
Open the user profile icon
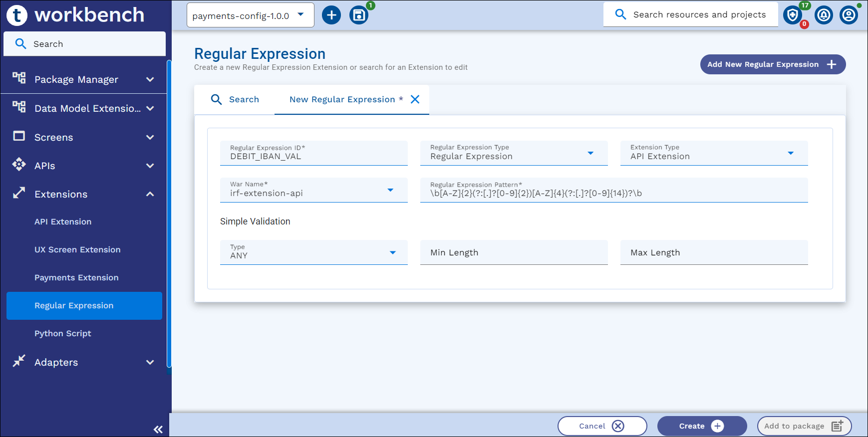[849, 15]
